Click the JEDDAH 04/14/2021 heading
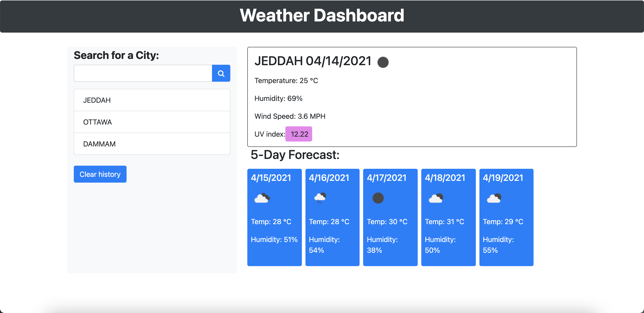Screen dimensions: 644x313 click(x=313, y=61)
